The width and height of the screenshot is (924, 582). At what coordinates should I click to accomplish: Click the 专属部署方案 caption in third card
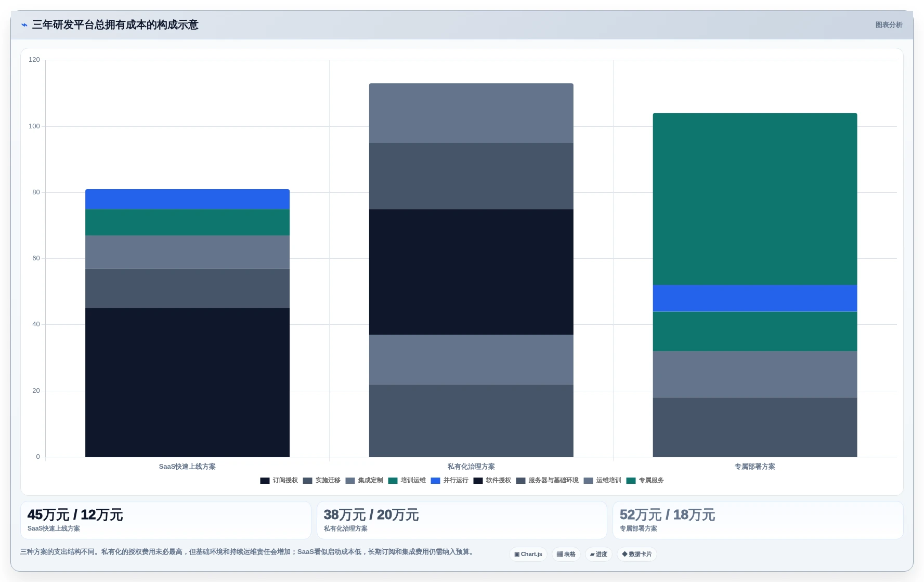point(639,528)
